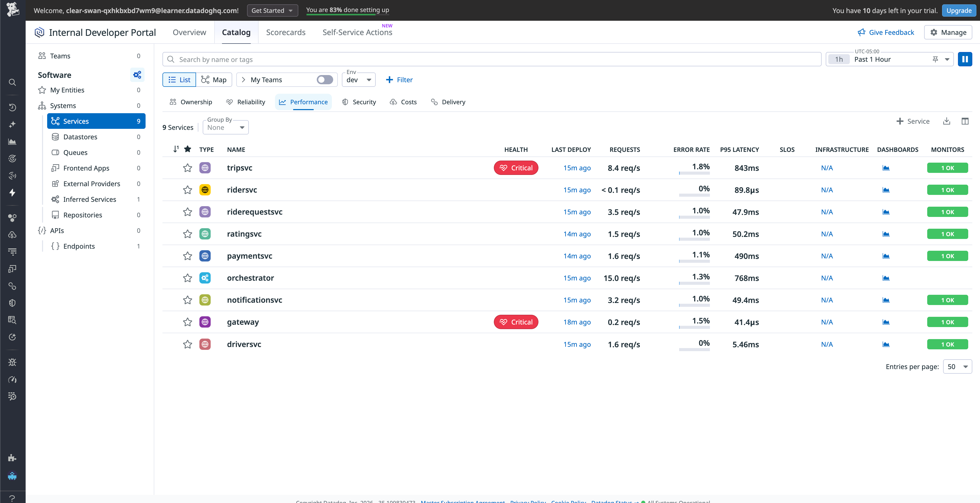Favorite the notificationsvc service star
The image size is (980, 503).
coord(188,300)
